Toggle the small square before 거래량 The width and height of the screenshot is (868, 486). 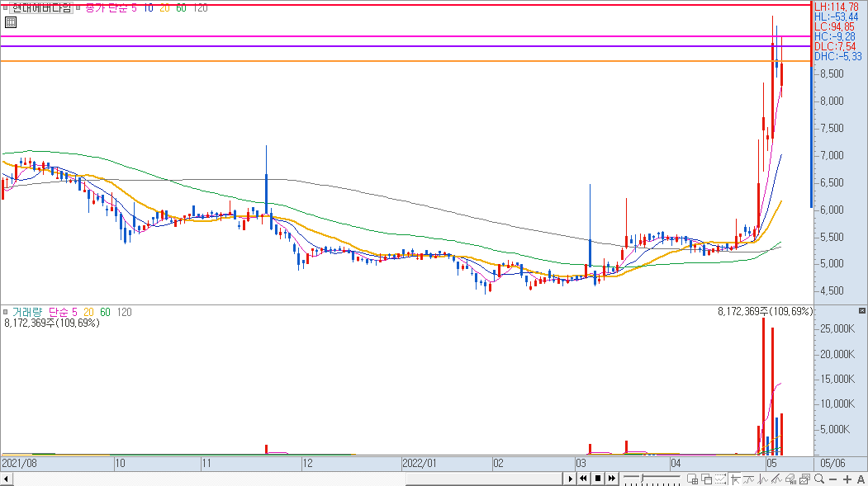coord(5,312)
